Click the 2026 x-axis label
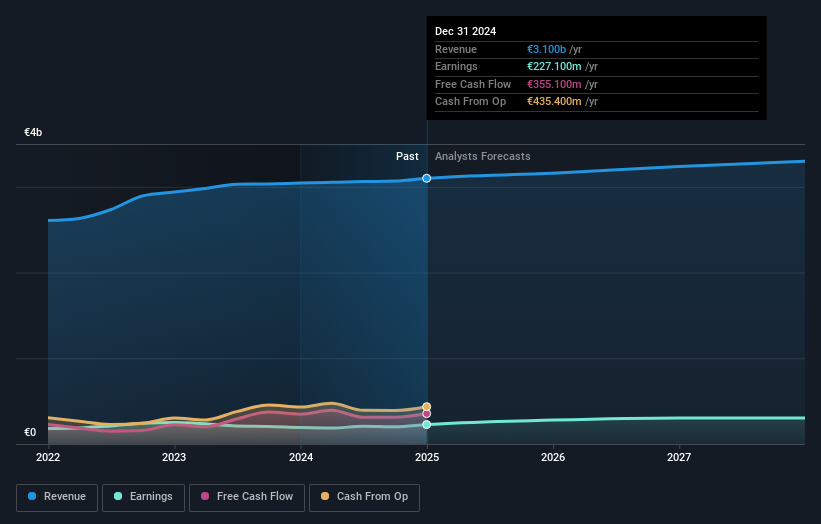821x524 pixels. (553, 458)
